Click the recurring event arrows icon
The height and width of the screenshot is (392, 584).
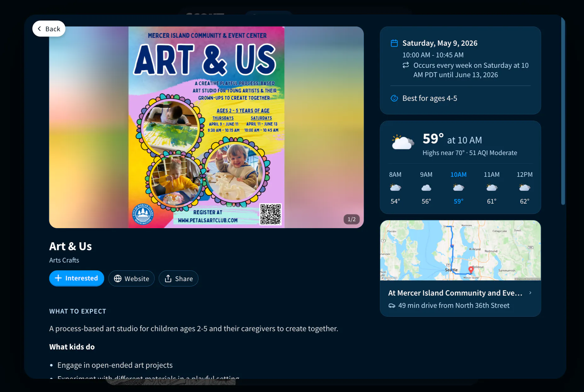(406, 65)
